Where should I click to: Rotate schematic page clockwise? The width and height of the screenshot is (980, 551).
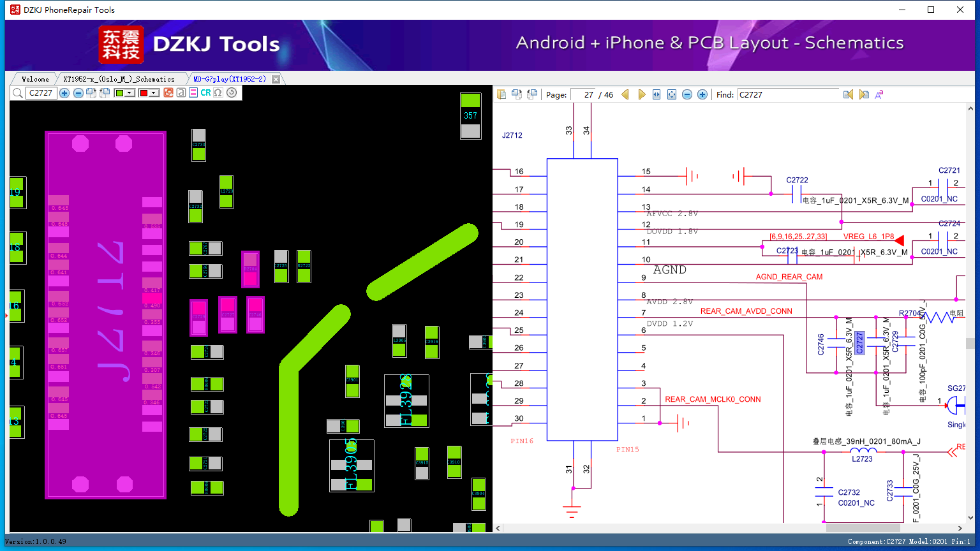pos(517,94)
